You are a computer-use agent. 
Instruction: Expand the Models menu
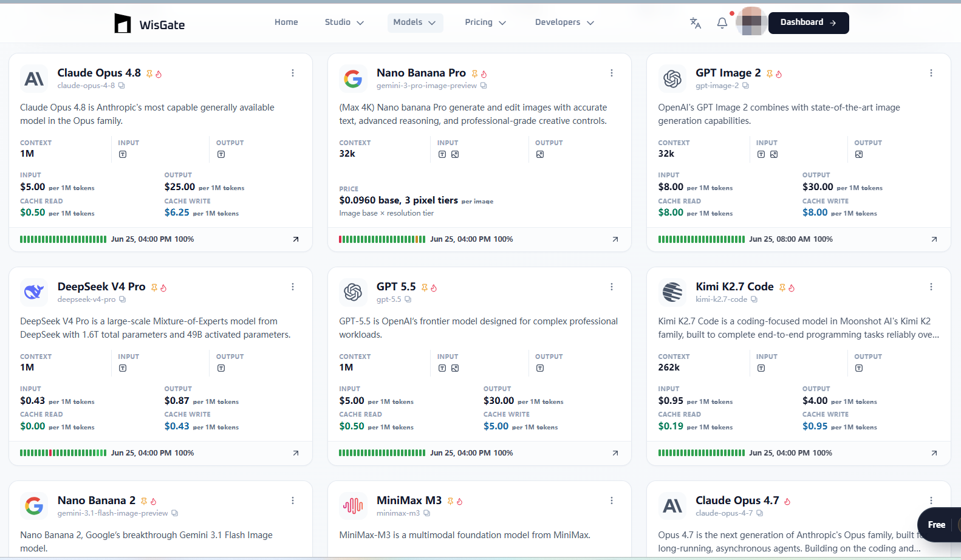[x=415, y=22]
